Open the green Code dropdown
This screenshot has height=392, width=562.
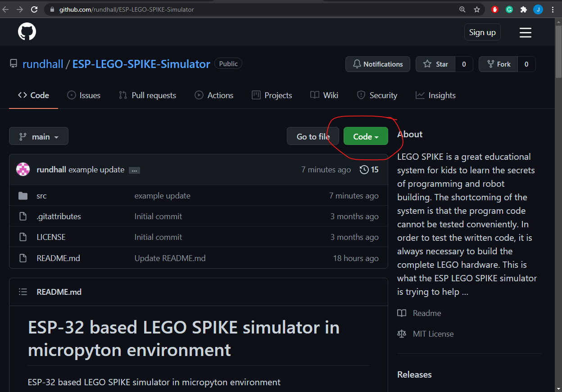pyautogui.click(x=365, y=136)
